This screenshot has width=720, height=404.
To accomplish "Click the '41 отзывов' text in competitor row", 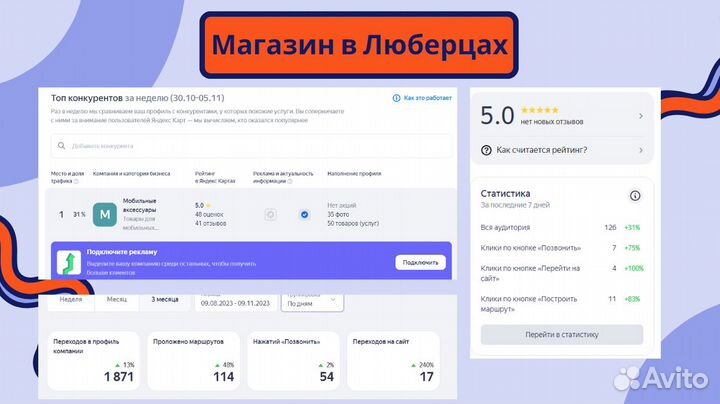I will pos(211,224).
